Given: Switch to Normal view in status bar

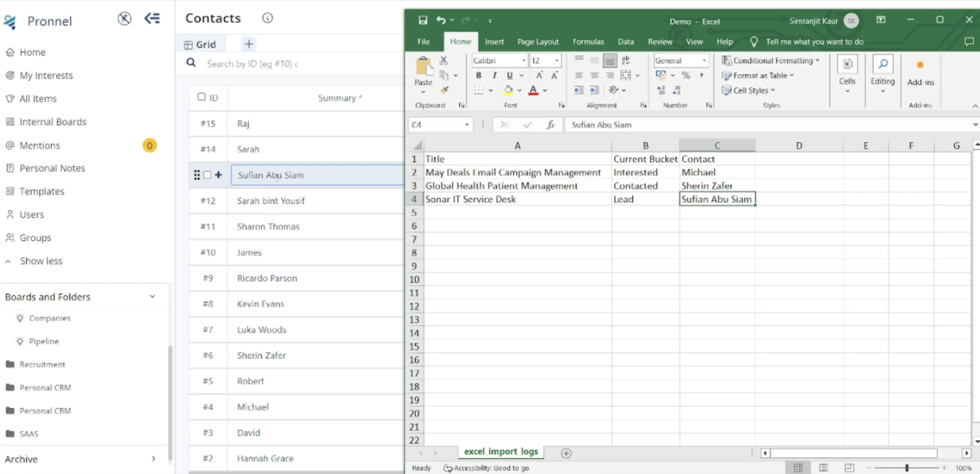Looking at the screenshot, I should (x=798, y=467).
